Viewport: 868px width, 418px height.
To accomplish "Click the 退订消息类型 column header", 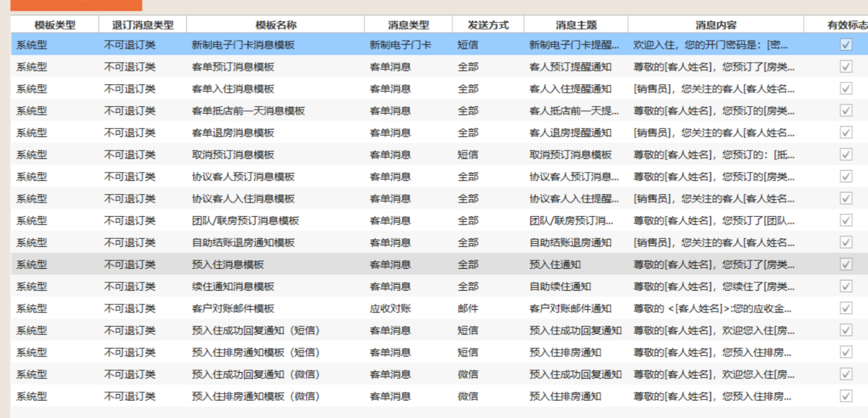I will 142,25.
